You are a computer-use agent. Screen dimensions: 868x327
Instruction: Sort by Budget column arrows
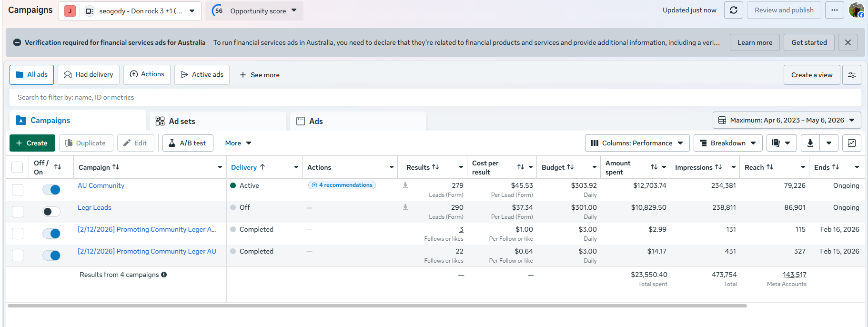tap(570, 167)
